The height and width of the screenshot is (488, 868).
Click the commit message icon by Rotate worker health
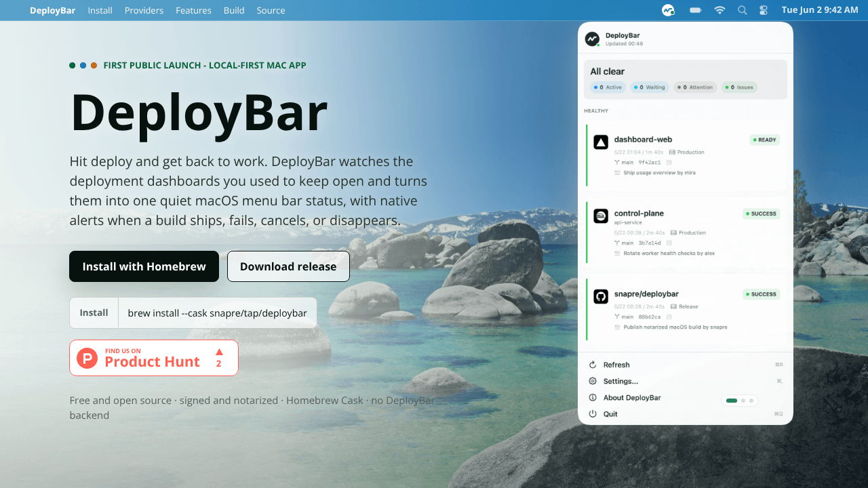[x=617, y=253]
